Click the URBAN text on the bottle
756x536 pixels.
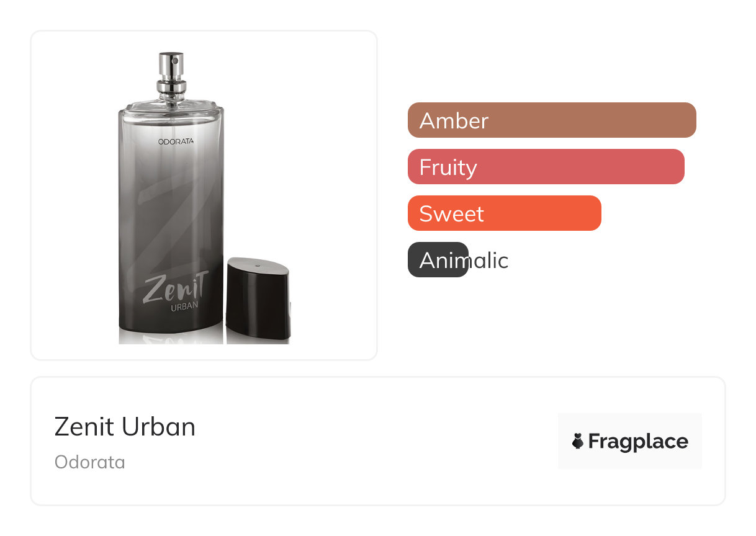coord(184,306)
